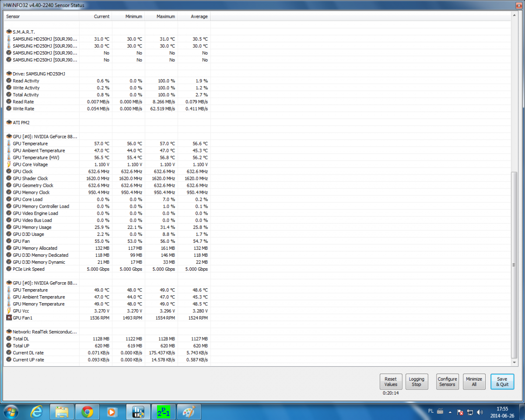The image size is (525, 420).
Task: Launch Internet Explorer from the taskbar
Action: coord(37,412)
